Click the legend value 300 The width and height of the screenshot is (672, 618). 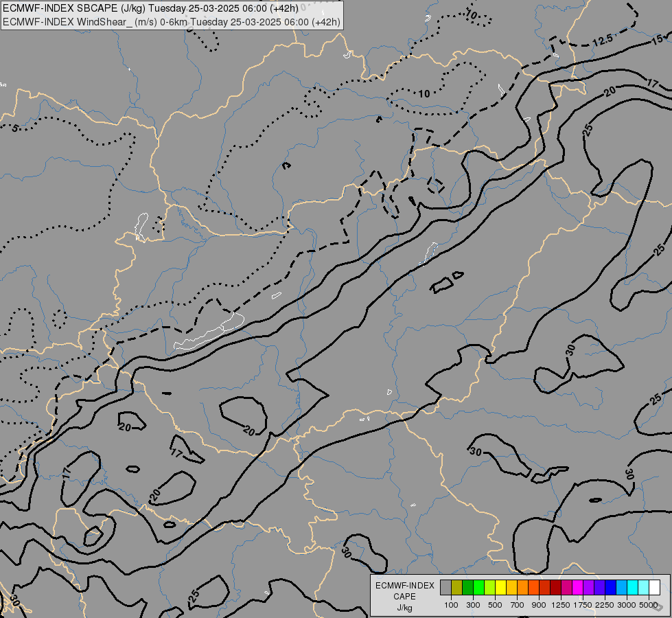click(473, 605)
